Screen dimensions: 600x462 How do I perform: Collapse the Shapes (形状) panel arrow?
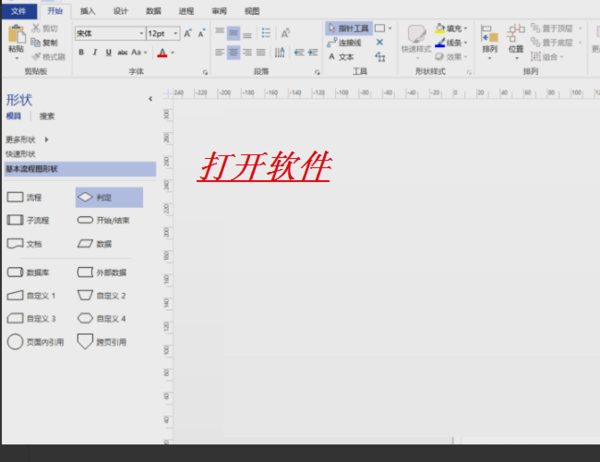pos(150,99)
